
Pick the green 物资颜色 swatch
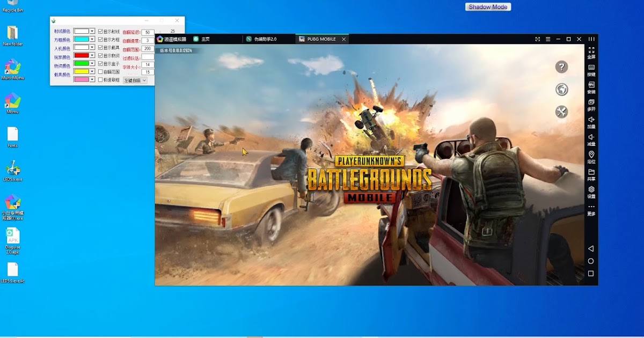pos(82,63)
